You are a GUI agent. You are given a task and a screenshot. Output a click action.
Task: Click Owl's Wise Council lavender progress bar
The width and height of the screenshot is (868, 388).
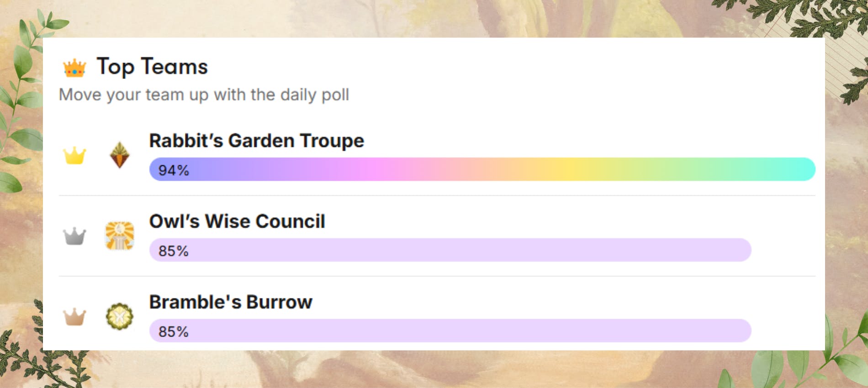click(450, 250)
